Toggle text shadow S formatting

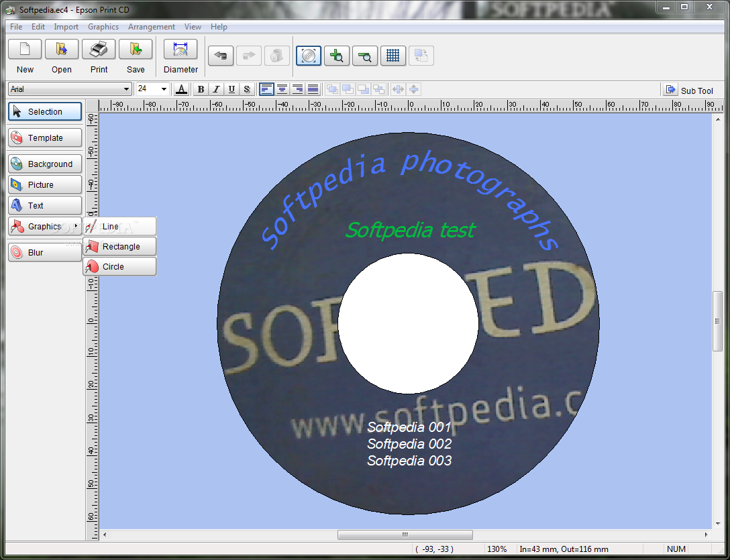[x=247, y=89]
